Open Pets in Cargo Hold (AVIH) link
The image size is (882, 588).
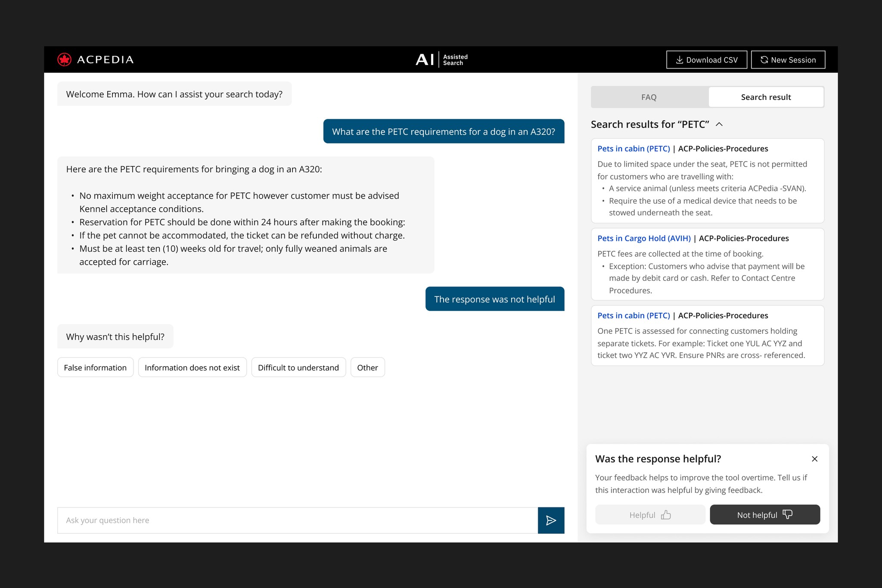[644, 238]
